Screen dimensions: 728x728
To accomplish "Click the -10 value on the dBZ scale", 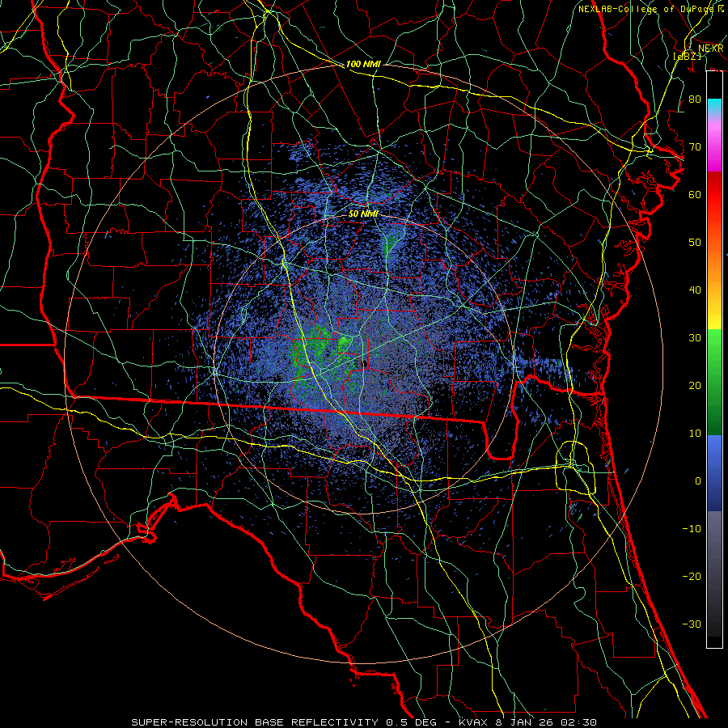I will tap(692, 529).
